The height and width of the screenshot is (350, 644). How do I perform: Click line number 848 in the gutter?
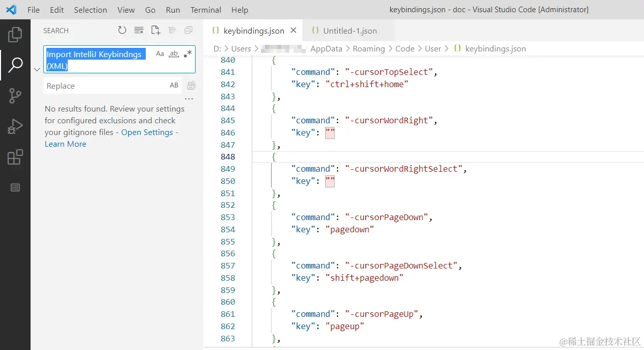pos(228,156)
